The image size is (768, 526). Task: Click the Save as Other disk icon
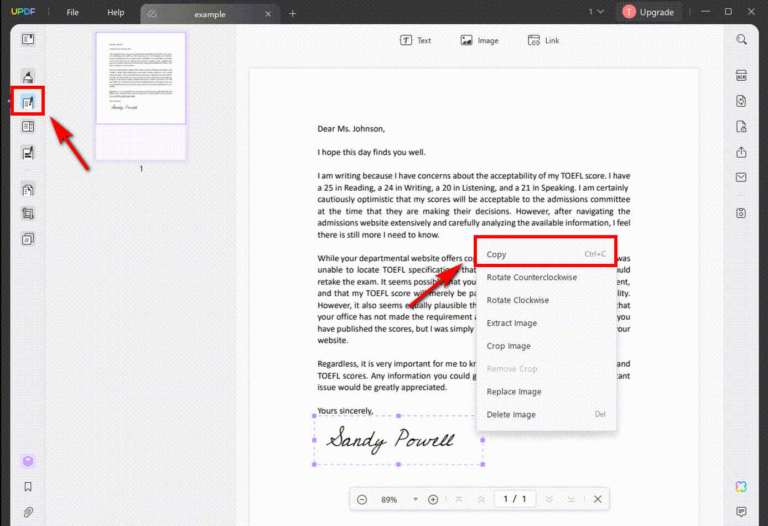(741, 213)
